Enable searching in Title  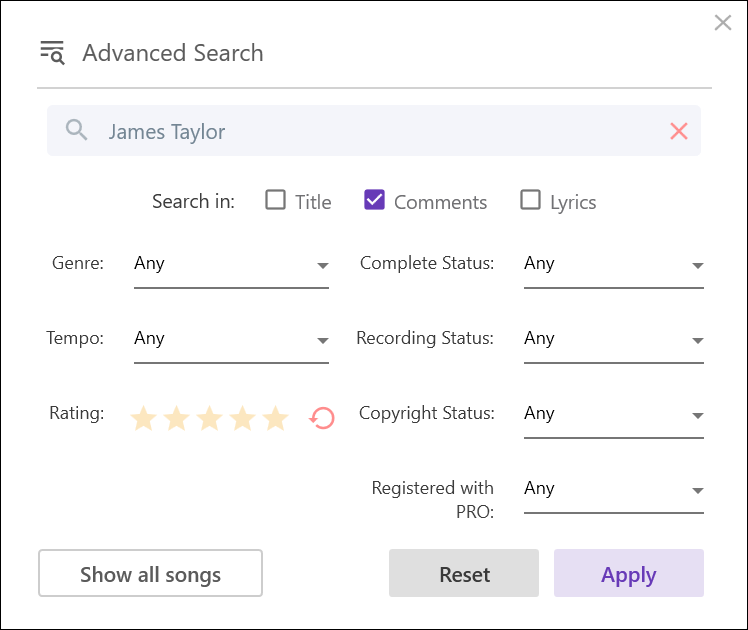pos(275,200)
